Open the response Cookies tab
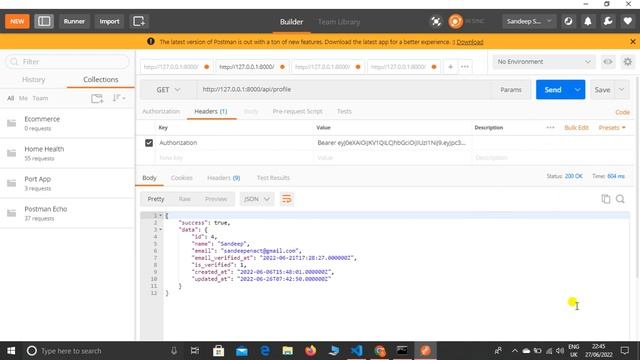Screen dimensions: 640x360 182,178
